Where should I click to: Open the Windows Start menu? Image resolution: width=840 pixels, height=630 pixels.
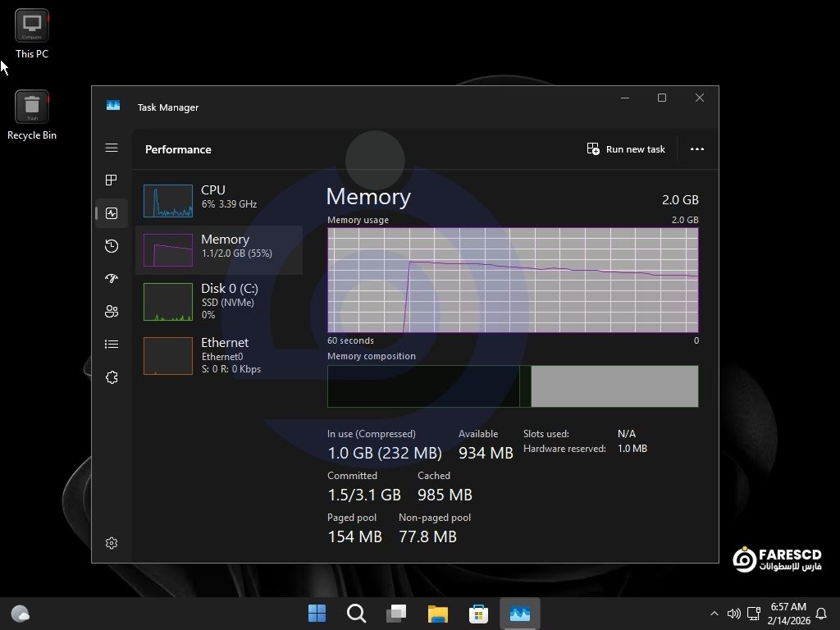point(317,614)
